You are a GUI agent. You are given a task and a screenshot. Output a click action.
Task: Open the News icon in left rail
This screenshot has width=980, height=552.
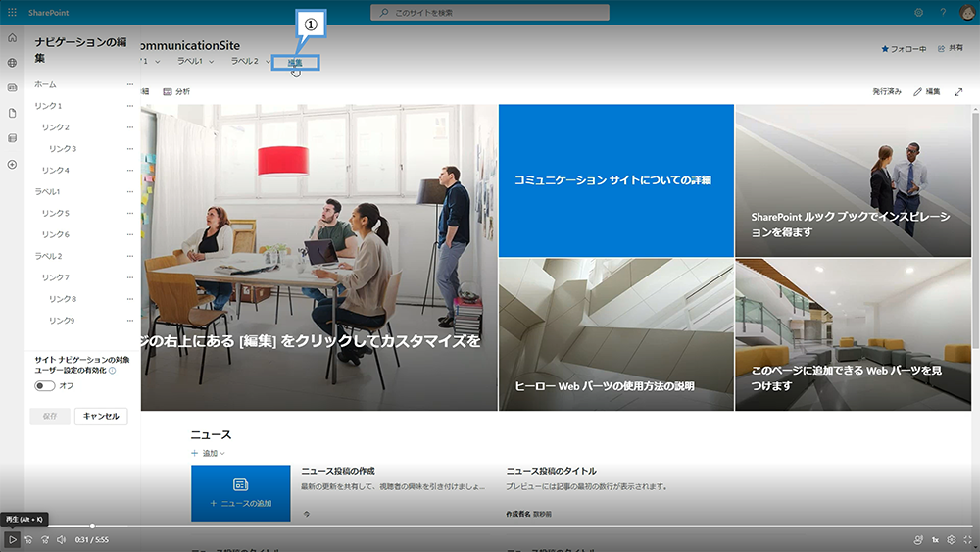click(12, 87)
